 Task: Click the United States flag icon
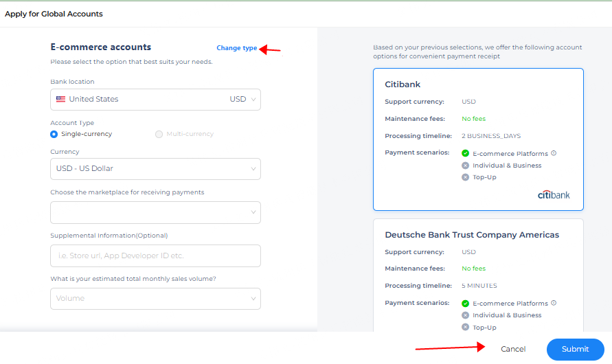pos(60,99)
